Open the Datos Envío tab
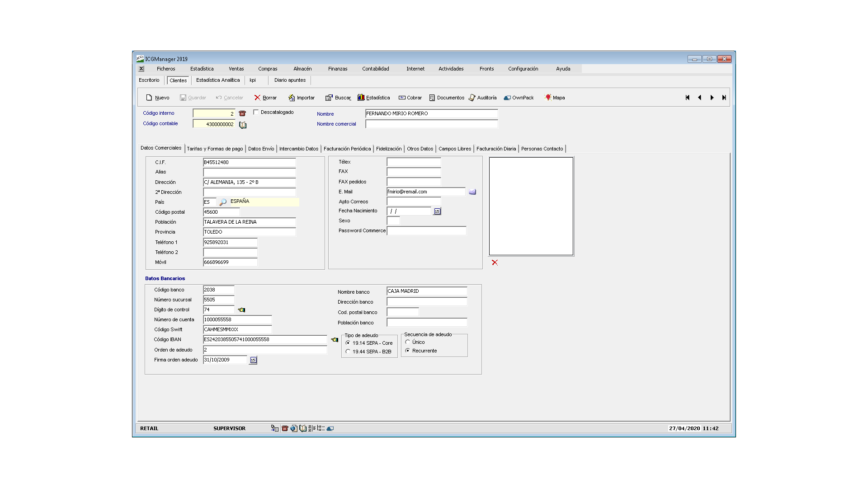This screenshot has height=488, width=868. [x=261, y=149]
